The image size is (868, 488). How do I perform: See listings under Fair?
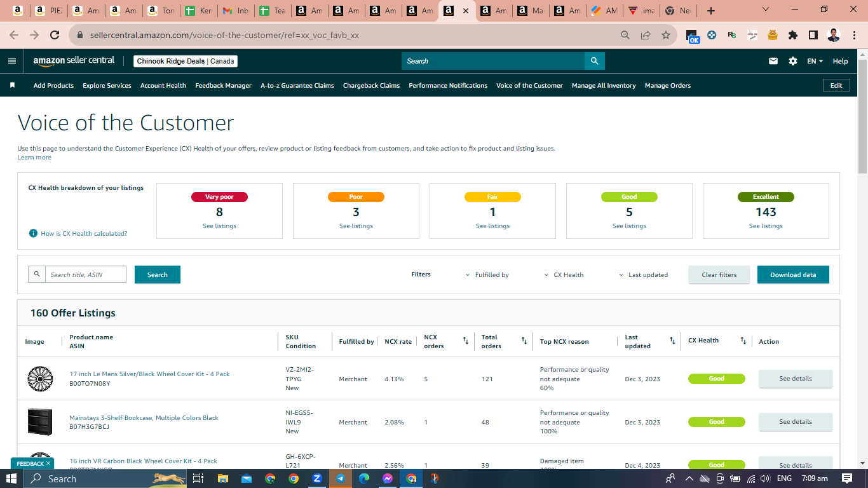(492, 226)
